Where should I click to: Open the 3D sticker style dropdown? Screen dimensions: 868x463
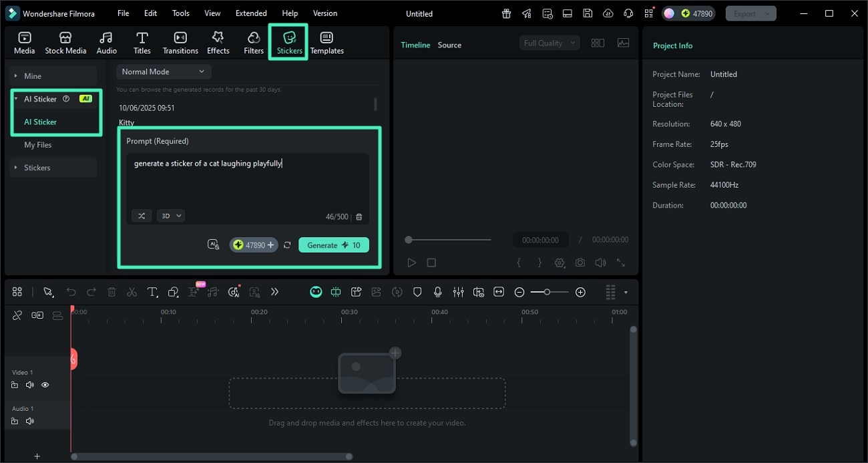170,215
